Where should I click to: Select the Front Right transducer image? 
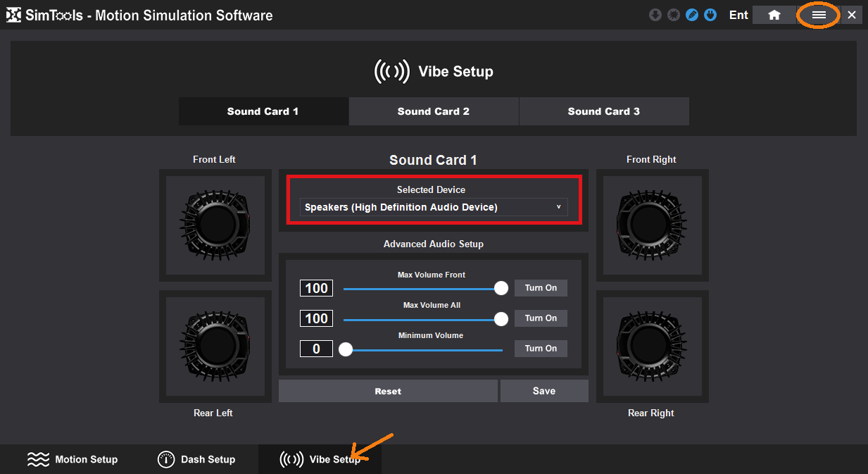653,225
